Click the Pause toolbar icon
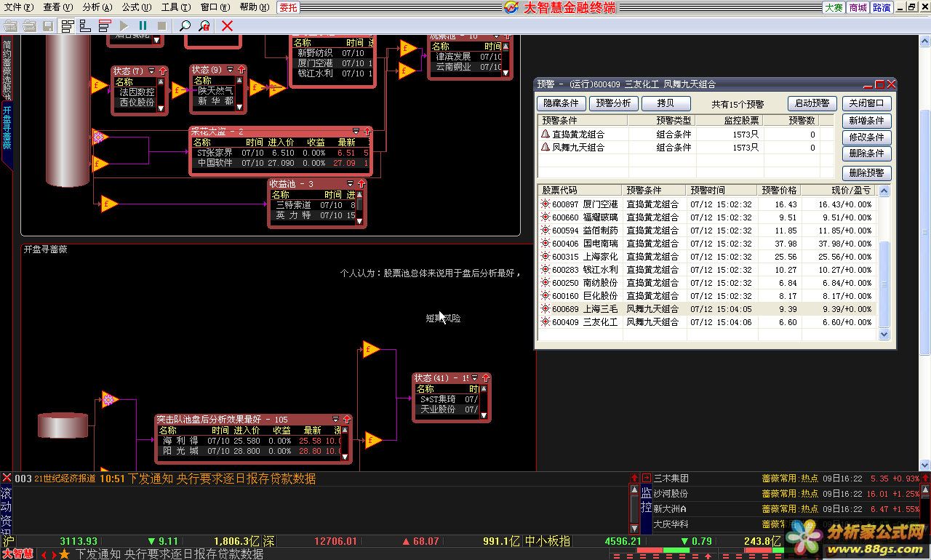931x560 pixels. (143, 26)
